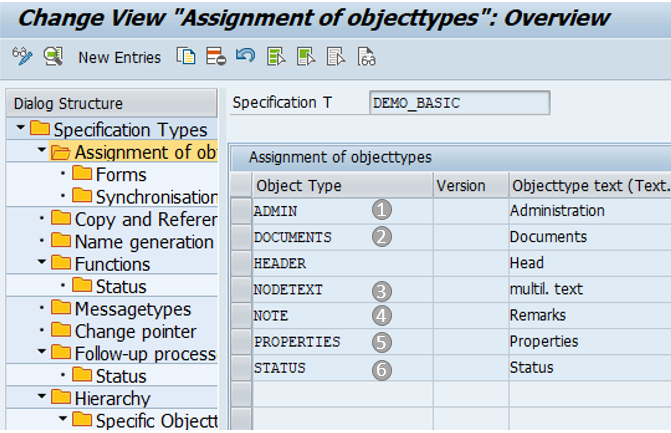Select the row selector for HEADER

tap(240, 264)
